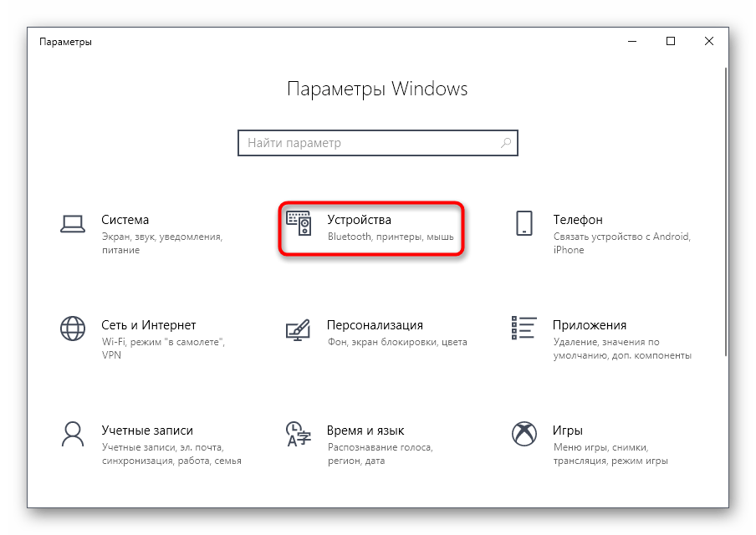This screenshot has width=756, height=535.
Task: Minimize the Параметры window
Action: [x=632, y=42]
